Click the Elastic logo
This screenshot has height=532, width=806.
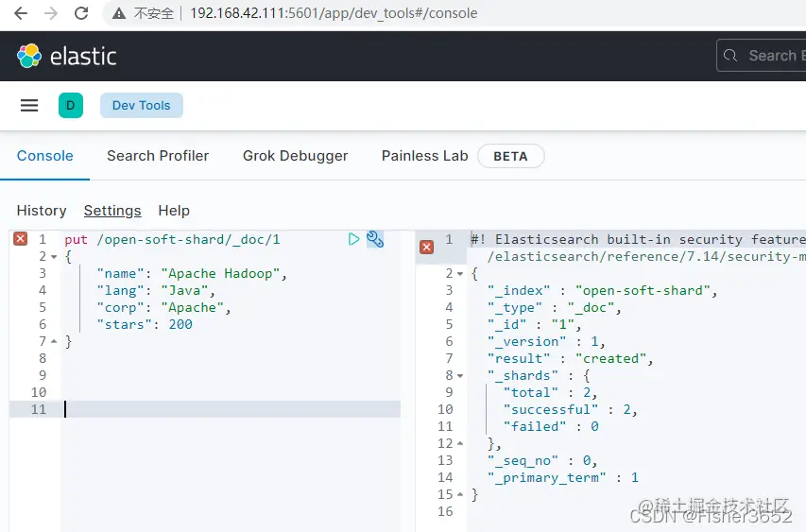(x=29, y=56)
